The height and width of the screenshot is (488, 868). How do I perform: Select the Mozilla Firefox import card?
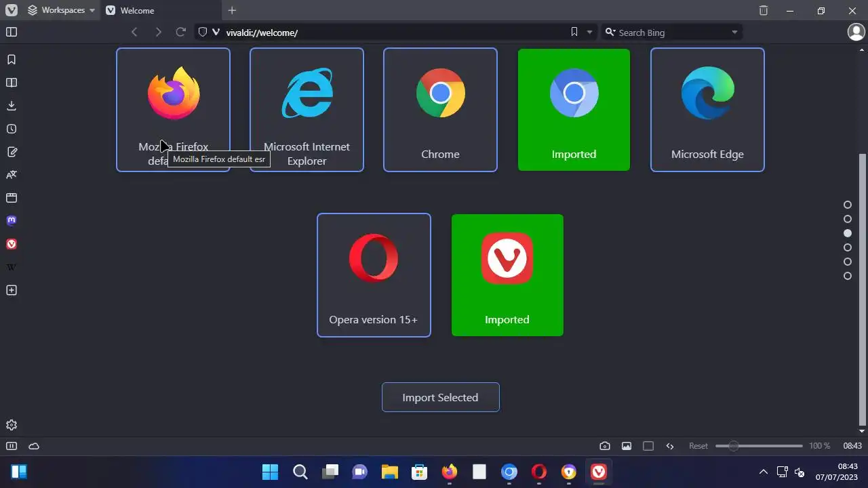coord(173,110)
